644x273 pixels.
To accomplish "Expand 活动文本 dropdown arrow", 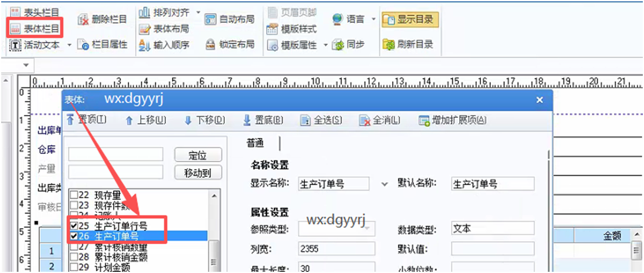I will [x=69, y=44].
